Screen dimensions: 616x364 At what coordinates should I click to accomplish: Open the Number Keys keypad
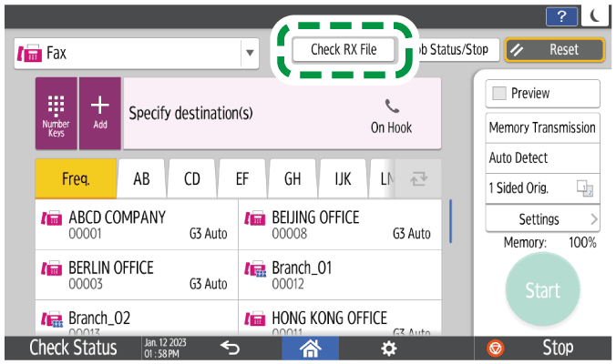coord(56,112)
